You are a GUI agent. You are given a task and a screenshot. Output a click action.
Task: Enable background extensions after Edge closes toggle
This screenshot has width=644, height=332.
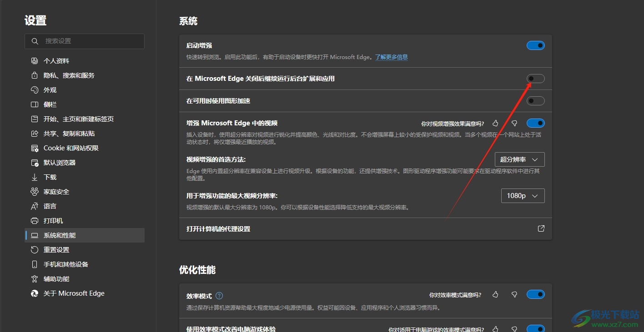click(x=535, y=79)
